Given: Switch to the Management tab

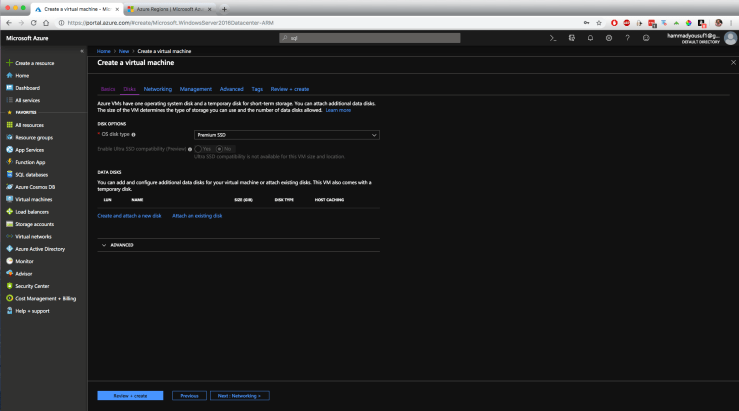Looking at the screenshot, I should tap(195, 89).
